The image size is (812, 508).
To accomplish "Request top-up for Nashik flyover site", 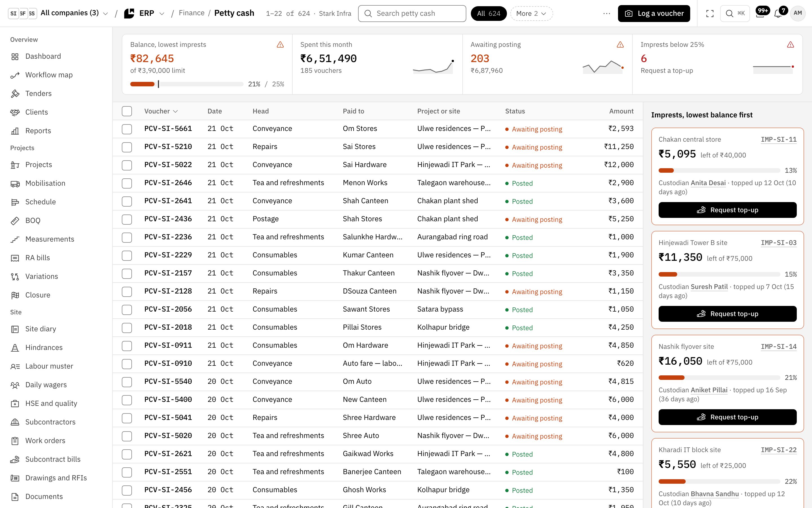I will (x=727, y=417).
